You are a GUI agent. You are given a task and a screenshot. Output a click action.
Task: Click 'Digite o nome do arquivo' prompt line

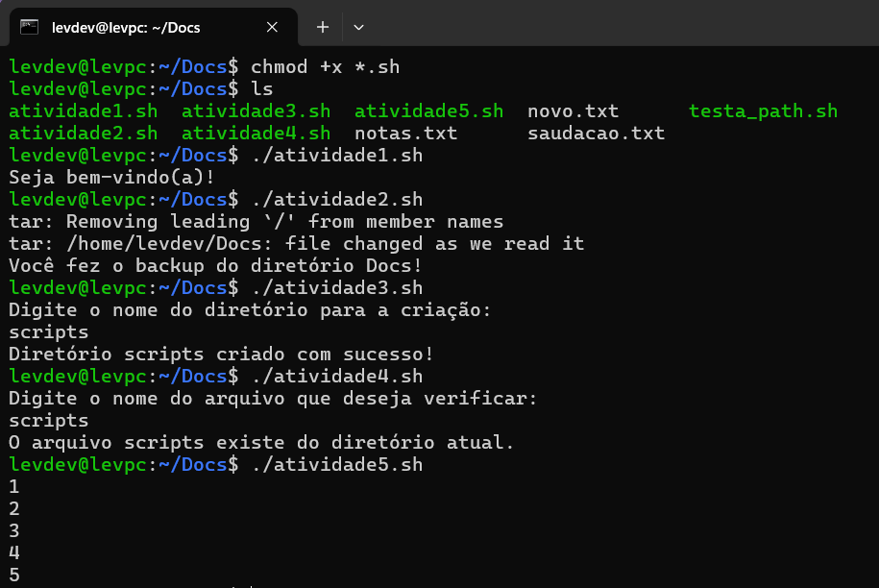[273, 399]
